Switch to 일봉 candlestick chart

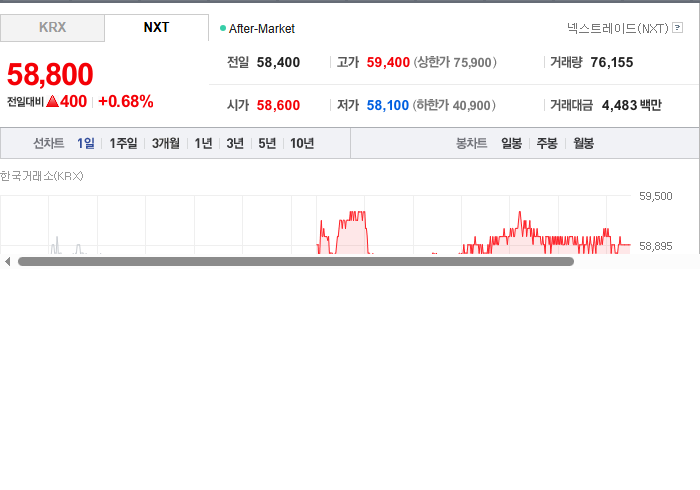point(512,143)
